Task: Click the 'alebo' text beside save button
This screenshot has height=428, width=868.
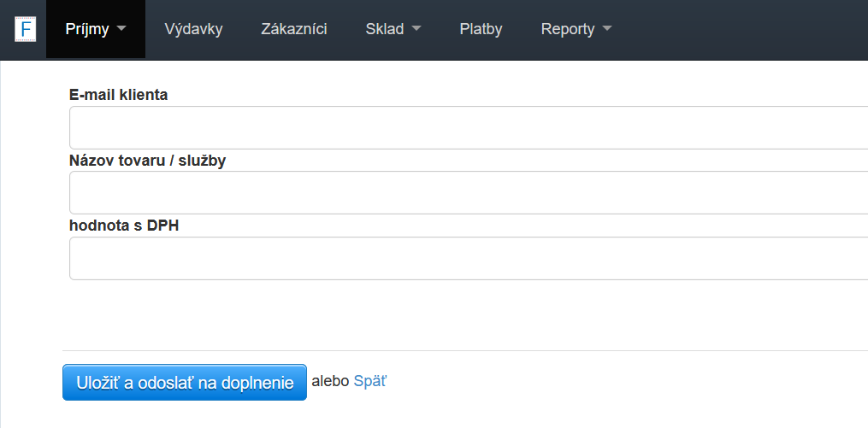Action: 330,382
